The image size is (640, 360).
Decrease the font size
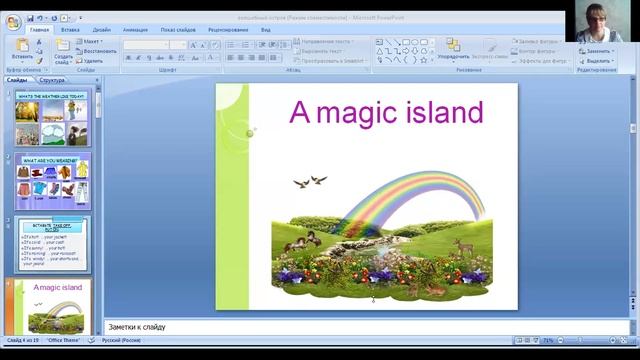click(x=203, y=45)
